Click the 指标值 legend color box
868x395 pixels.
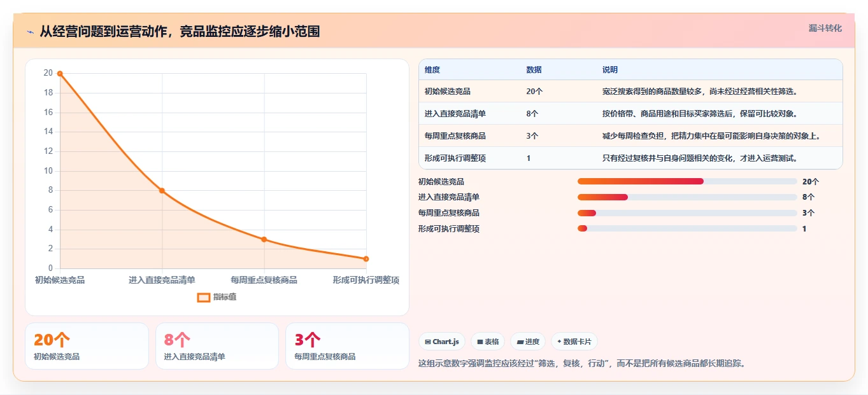pos(204,297)
